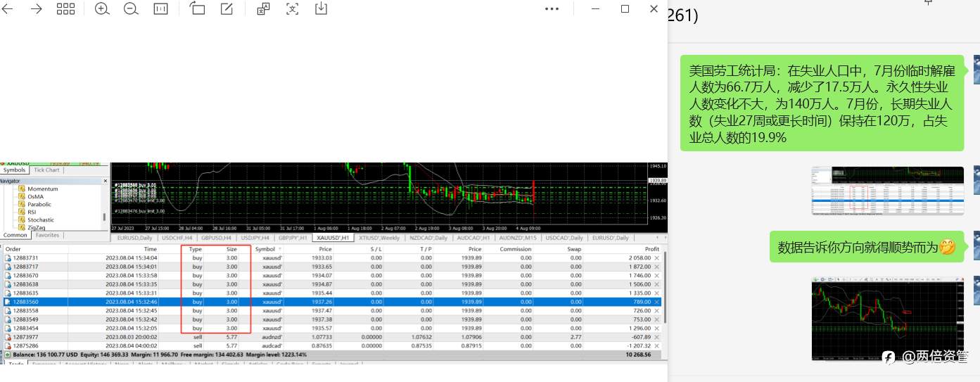Image resolution: width=980 pixels, height=382 pixels.
Task: Select trade order 12883731
Action: click(x=333, y=258)
